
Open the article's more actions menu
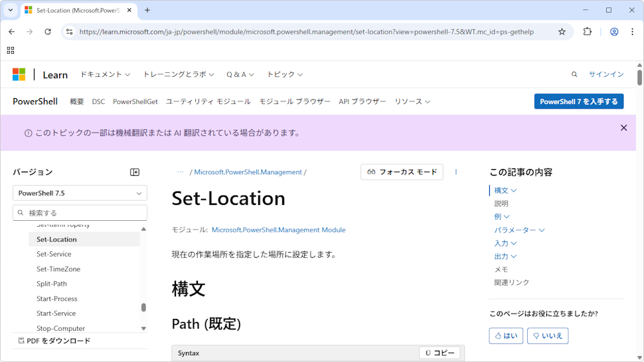456,172
